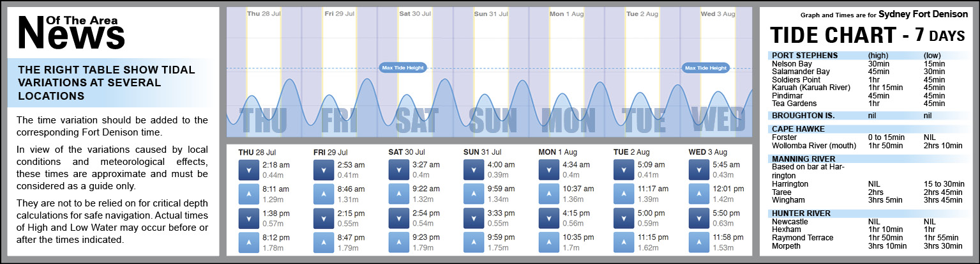Click the high tide icon at Tue 11:17 am
This screenshot has height=264, width=980.
pyautogui.click(x=624, y=194)
